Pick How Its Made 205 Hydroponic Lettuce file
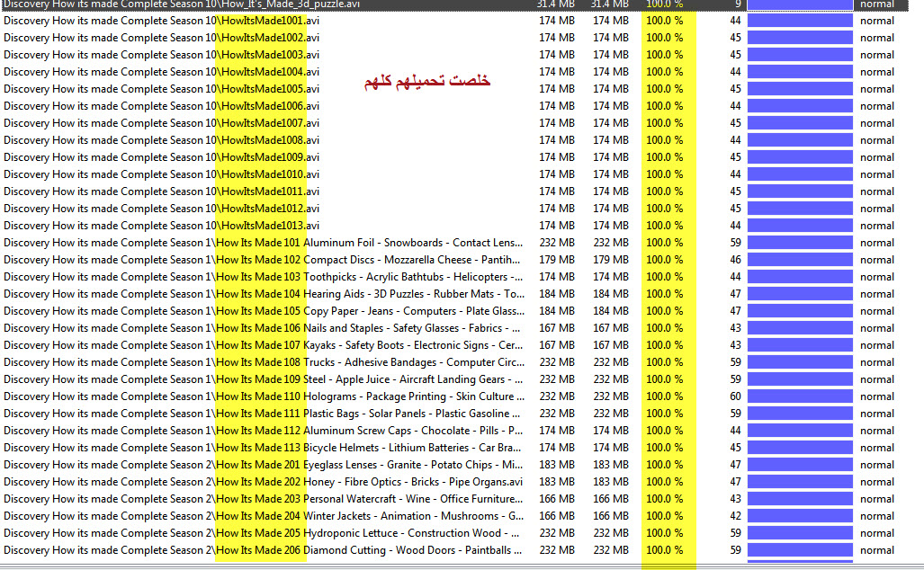This screenshot has height=570, width=924. point(262,533)
